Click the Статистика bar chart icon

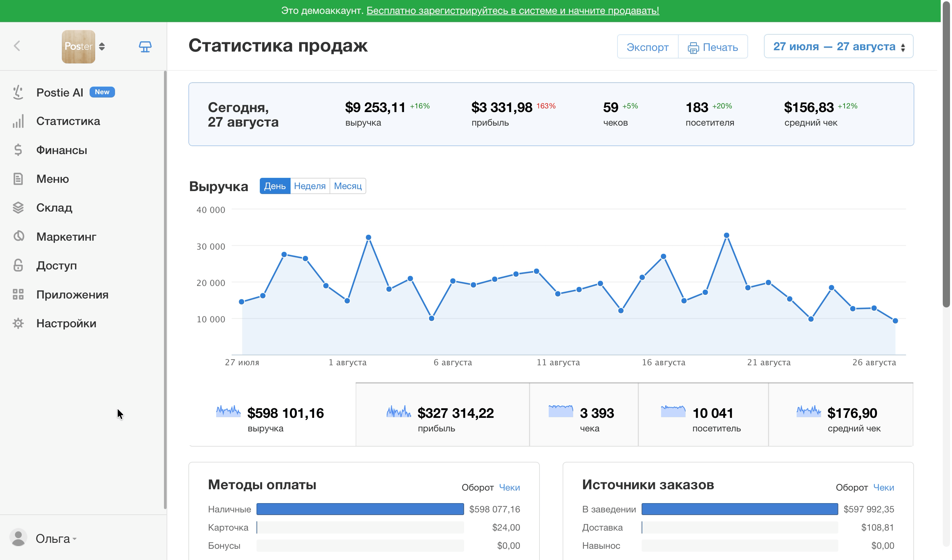(18, 121)
